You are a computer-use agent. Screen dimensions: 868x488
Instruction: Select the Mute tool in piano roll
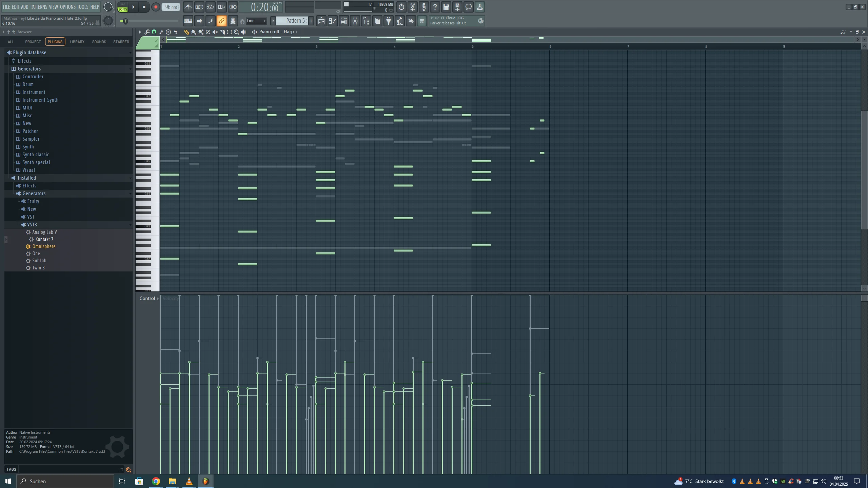(x=215, y=32)
